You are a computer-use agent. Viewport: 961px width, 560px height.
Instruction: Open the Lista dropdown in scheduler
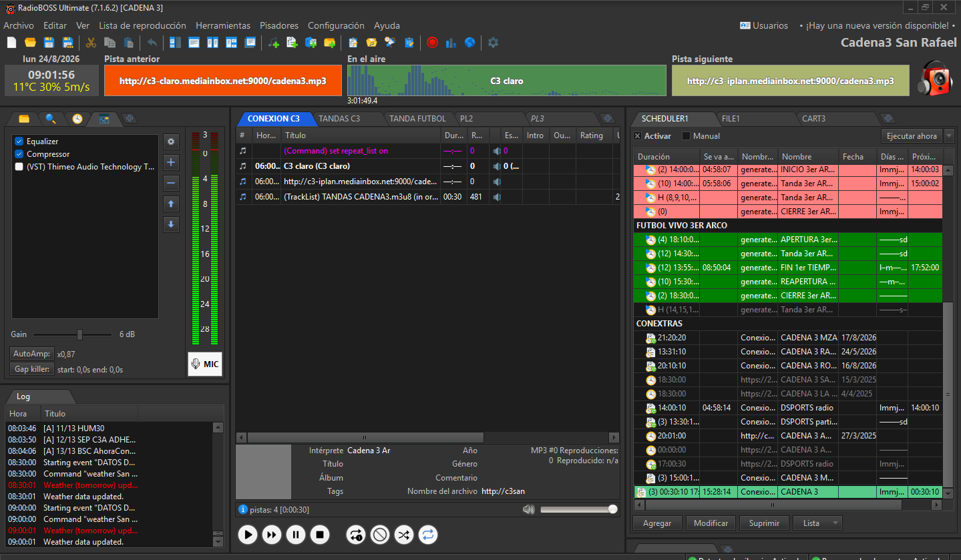[x=817, y=523]
